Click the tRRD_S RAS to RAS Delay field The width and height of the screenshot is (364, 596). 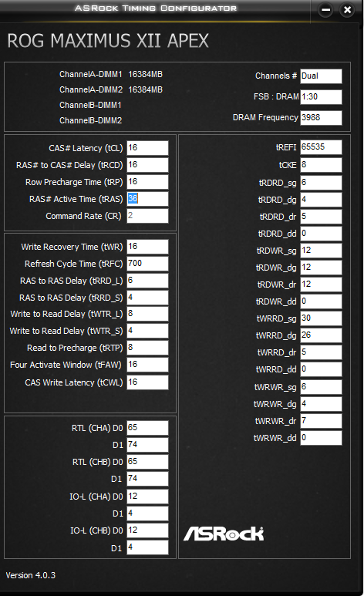click(x=147, y=298)
